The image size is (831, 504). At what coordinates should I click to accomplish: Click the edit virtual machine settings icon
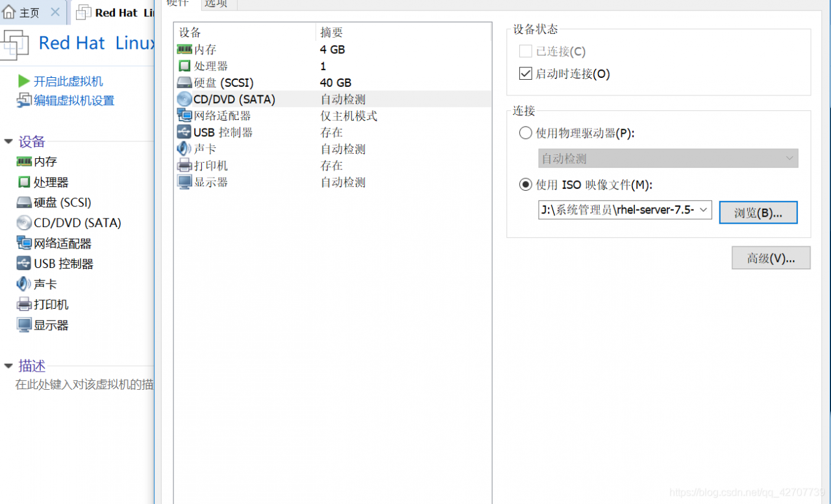point(24,101)
